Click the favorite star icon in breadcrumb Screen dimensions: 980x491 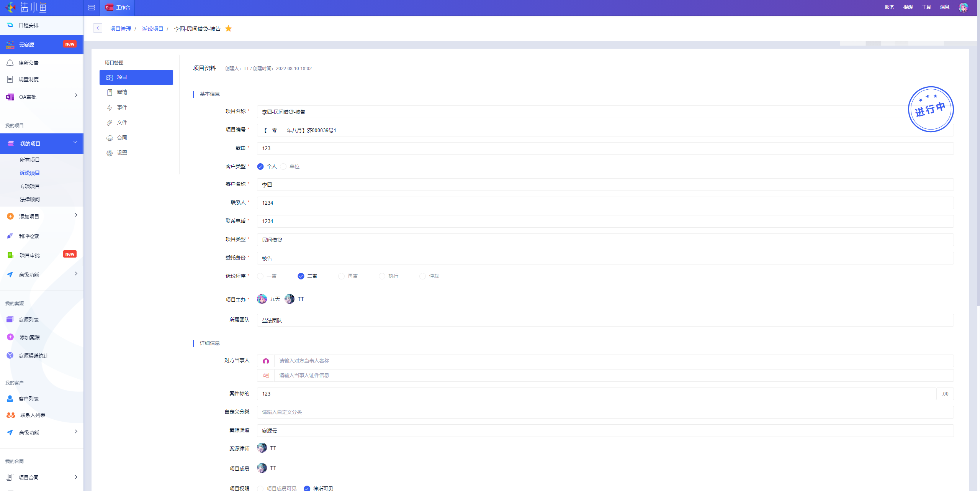click(x=229, y=29)
